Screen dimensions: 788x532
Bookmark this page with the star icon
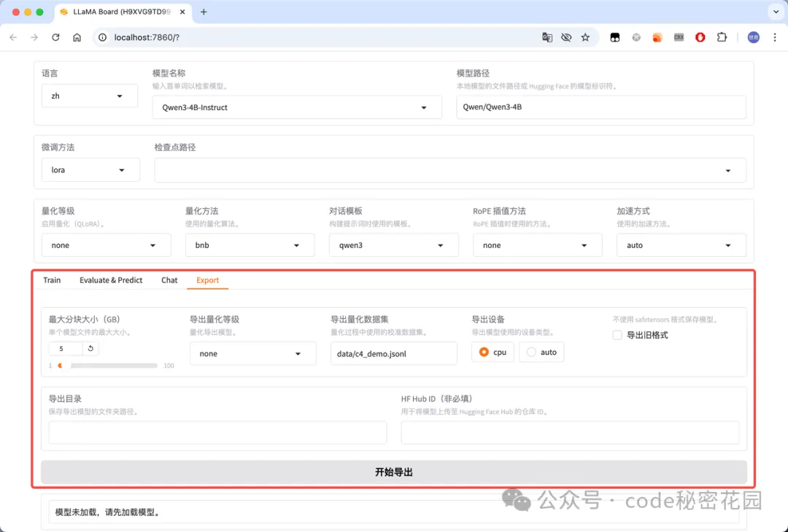tap(584, 37)
